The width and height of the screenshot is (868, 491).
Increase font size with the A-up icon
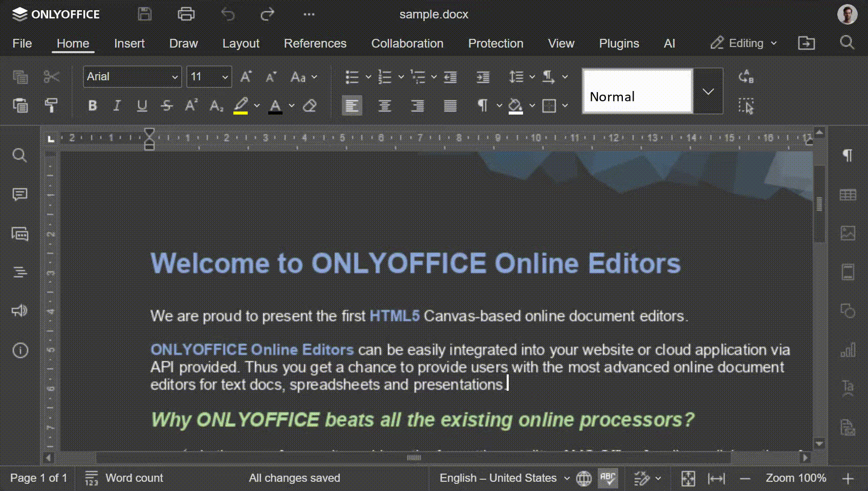[x=246, y=77]
